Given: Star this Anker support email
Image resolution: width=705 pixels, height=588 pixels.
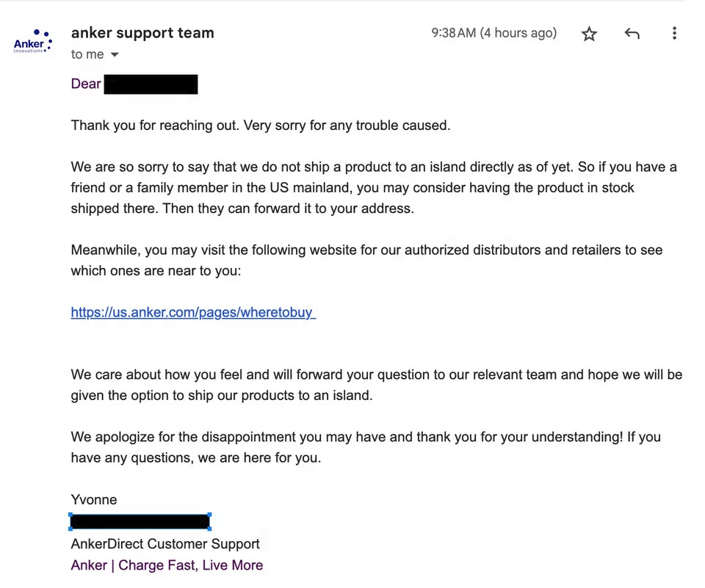Looking at the screenshot, I should [x=589, y=34].
